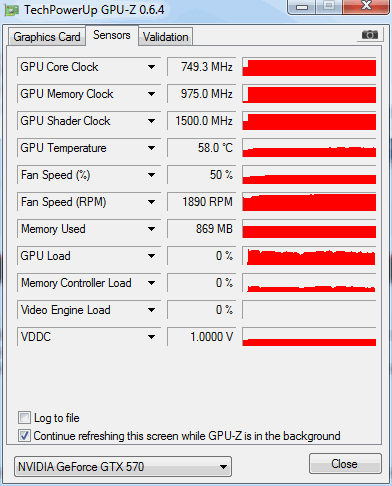
Task: Open the Fan Speed (RPM) dropdown
Action: point(151,202)
